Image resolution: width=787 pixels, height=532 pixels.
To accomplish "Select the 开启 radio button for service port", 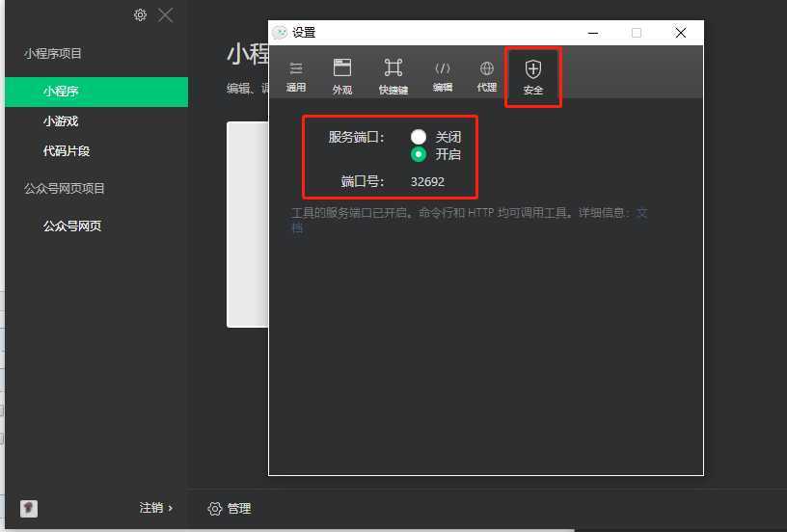I will [419, 154].
